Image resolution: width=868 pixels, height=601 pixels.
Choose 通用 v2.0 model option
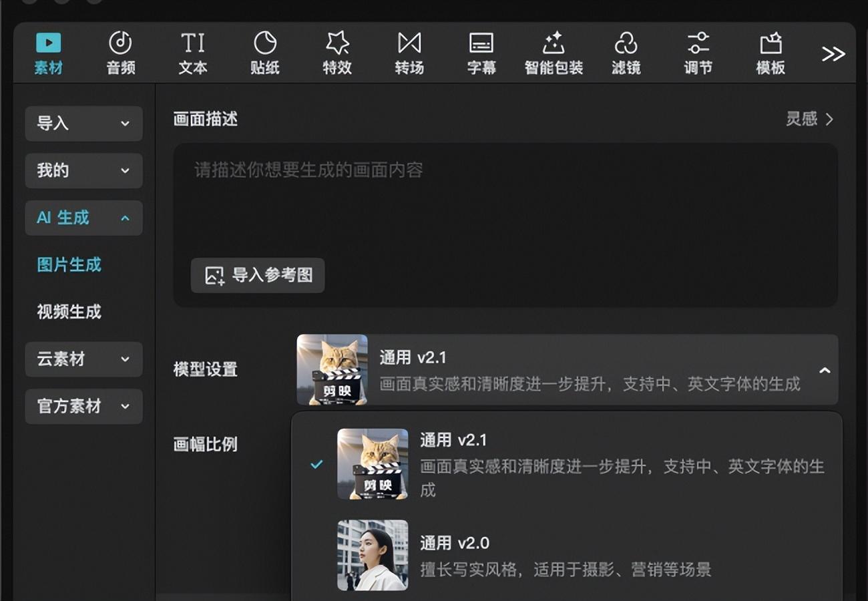click(568, 556)
